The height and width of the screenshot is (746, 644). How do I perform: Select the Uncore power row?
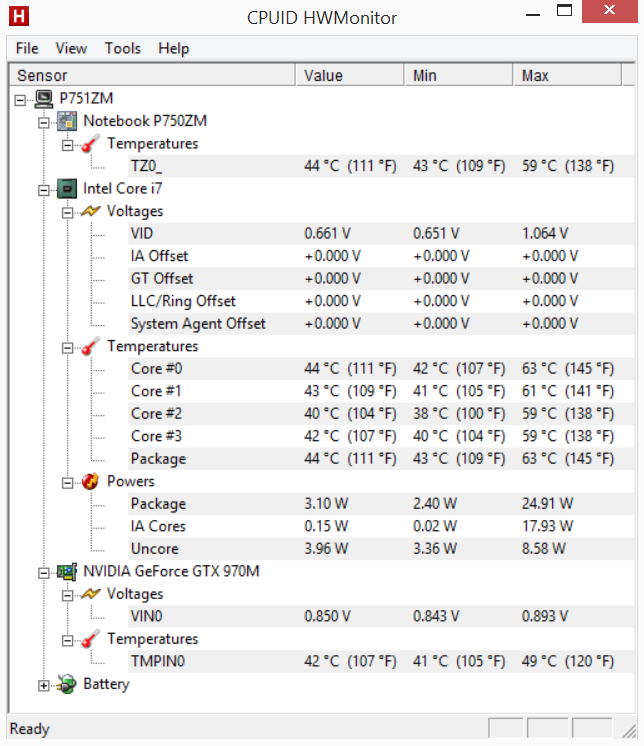[x=381, y=549]
